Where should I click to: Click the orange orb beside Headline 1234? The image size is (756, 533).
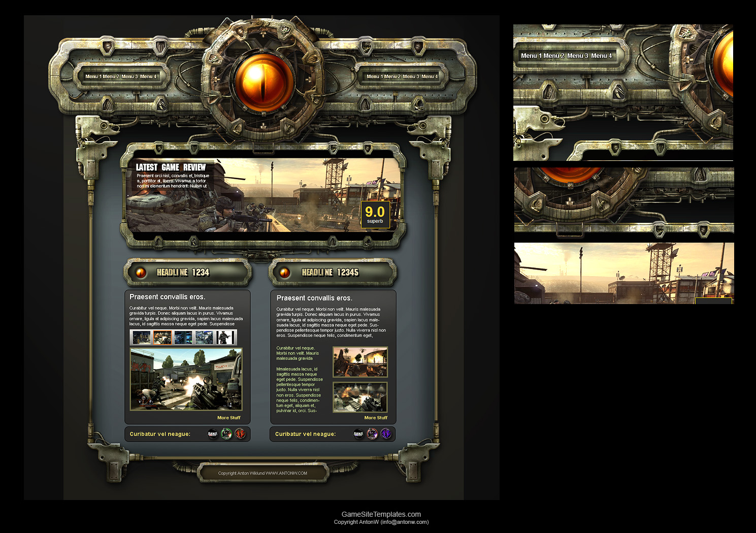click(x=141, y=273)
